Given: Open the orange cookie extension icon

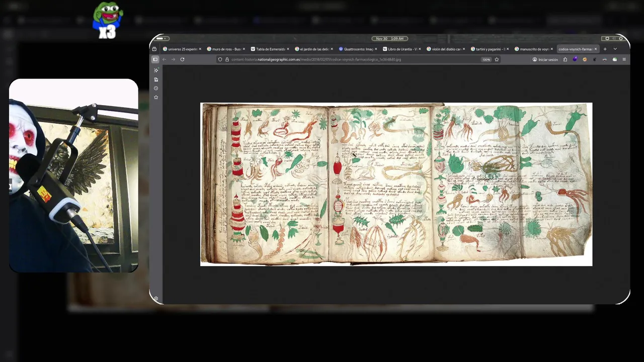Looking at the screenshot, I should (x=585, y=59).
